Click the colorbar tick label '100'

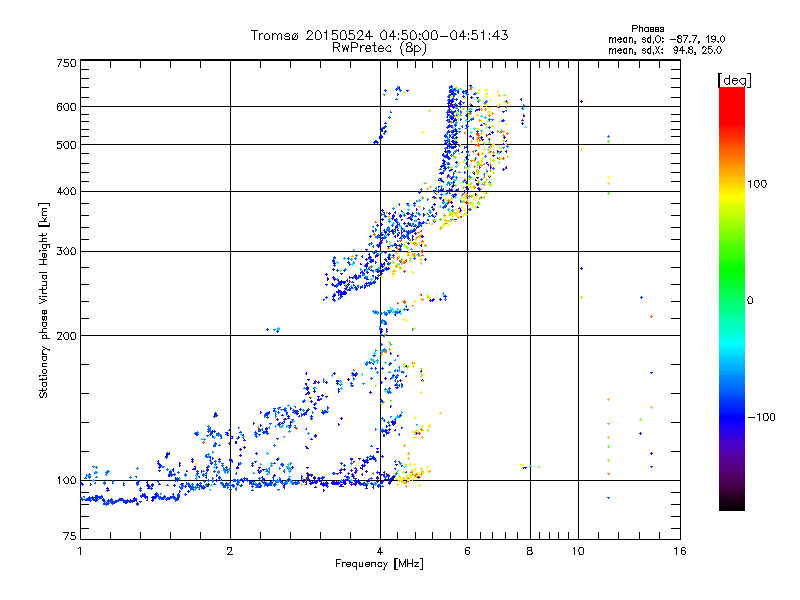(757, 184)
